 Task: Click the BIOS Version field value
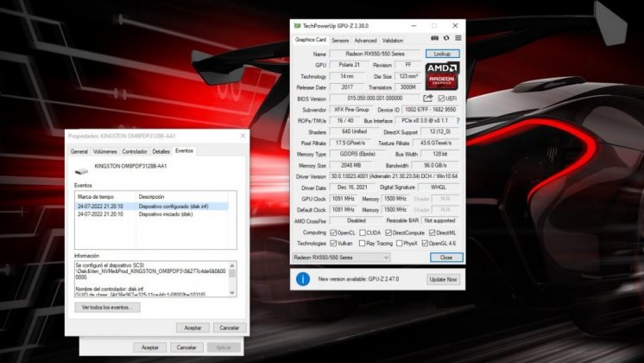[376, 99]
